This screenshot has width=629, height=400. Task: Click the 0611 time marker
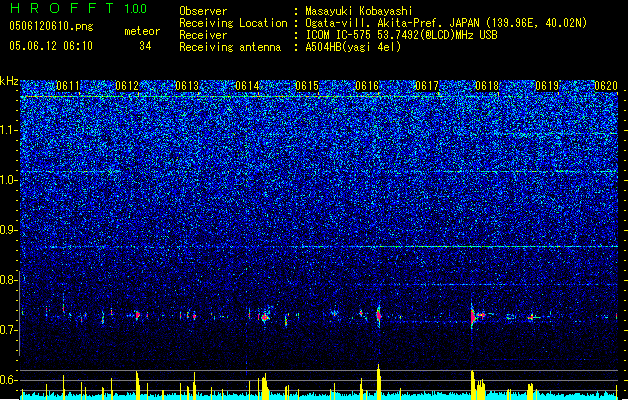coord(68,86)
